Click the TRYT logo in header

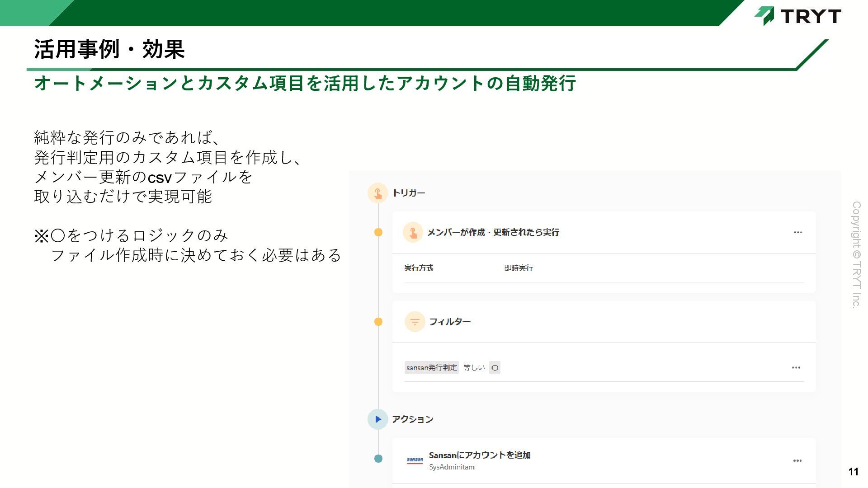(x=798, y=16)
